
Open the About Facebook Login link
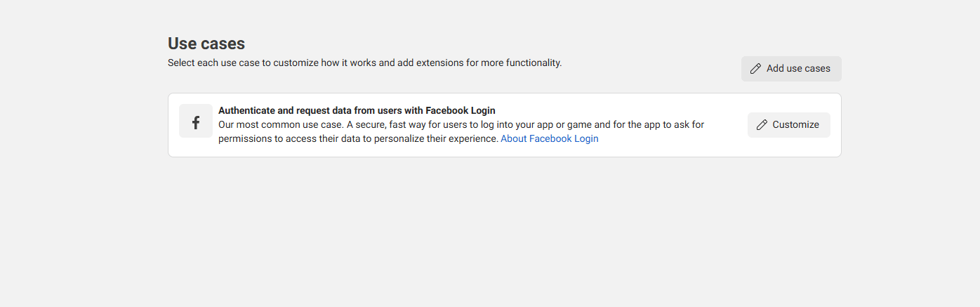coord(550,138)
